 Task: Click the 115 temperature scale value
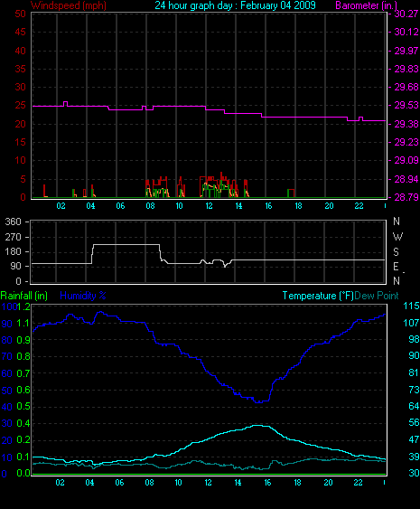411,306
